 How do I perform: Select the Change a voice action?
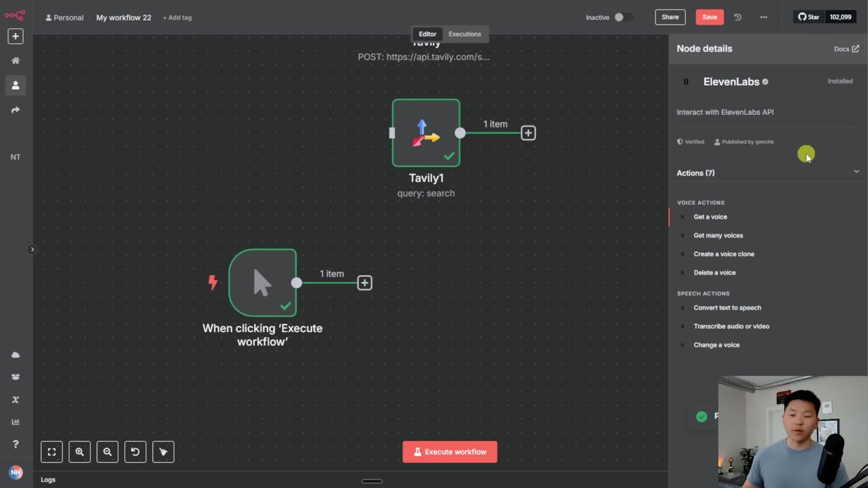(x=717, y=345)
